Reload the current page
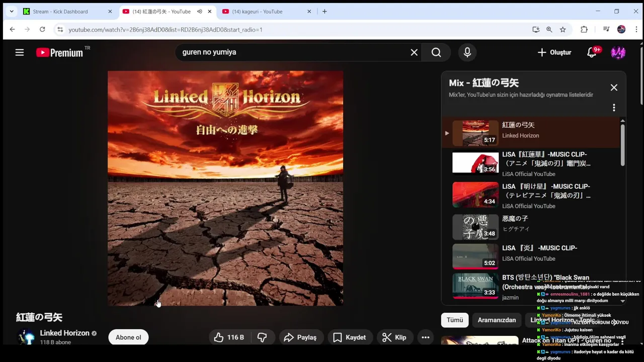644x362 pixels. pos(42,30)
